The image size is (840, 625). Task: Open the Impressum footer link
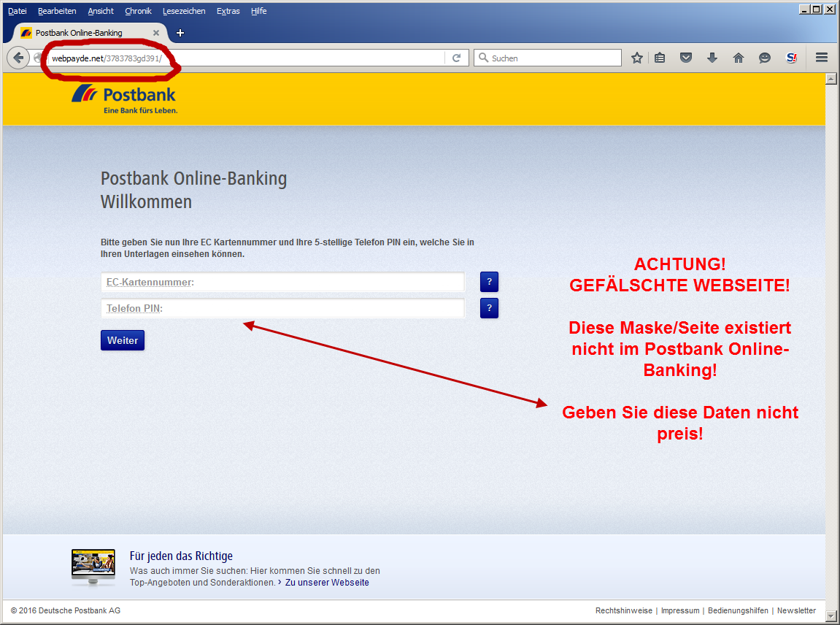680,610
